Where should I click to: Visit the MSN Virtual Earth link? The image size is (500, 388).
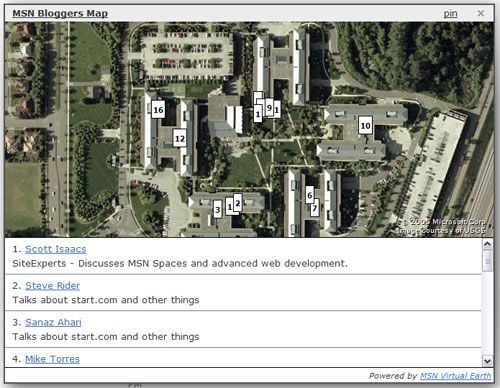click(456, 376)
